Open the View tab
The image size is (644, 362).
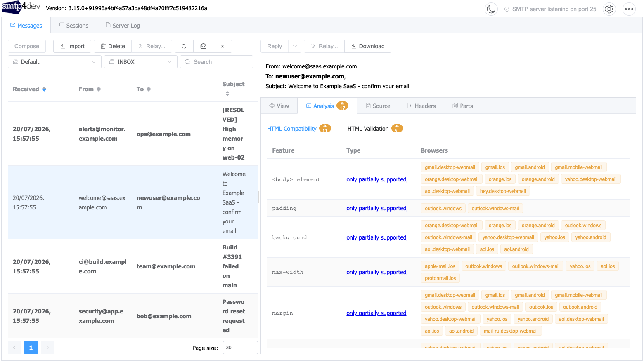point(279,106)
